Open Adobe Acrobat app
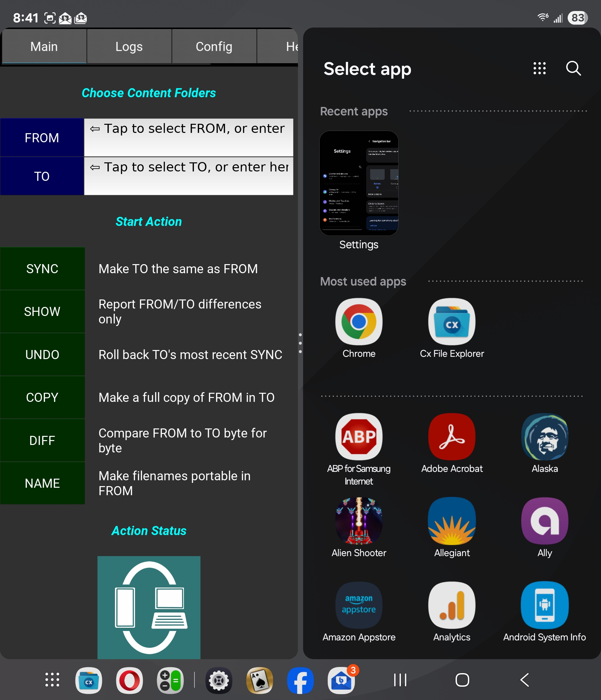601x700 pixels. coord(451,437)
